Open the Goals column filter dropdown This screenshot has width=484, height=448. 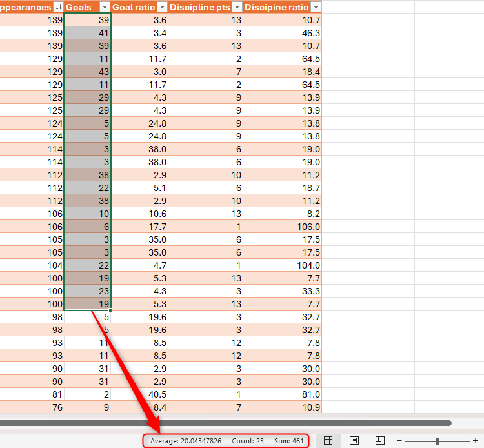click(104, 7)
